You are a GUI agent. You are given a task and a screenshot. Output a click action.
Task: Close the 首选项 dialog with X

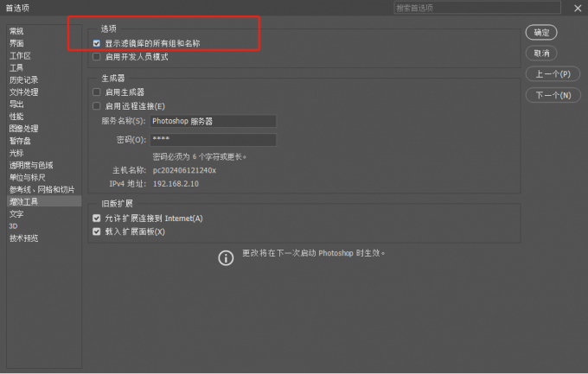pos(578,9)
